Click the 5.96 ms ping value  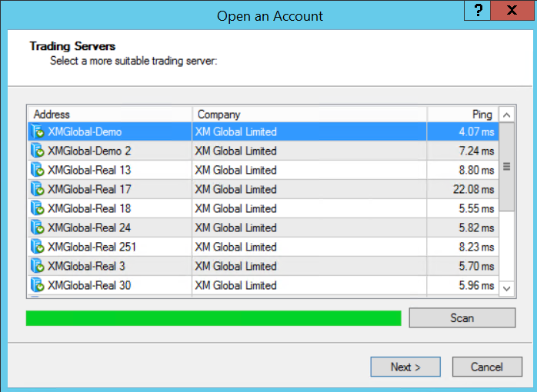coord(476,285)
